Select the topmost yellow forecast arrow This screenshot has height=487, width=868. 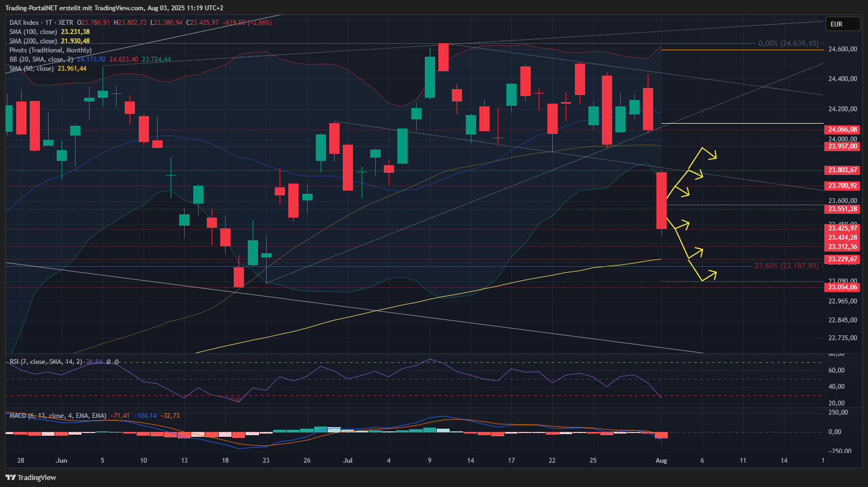click(710, 153)
